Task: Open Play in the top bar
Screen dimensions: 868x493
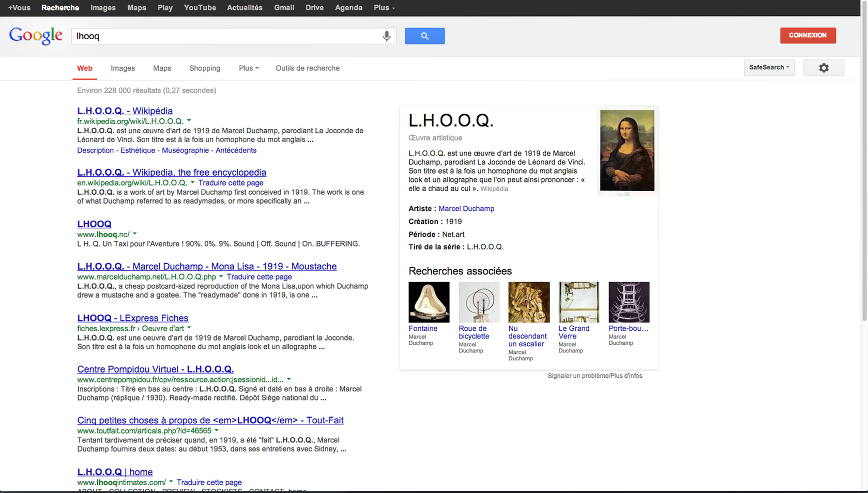Action: (x=165, y=8)
